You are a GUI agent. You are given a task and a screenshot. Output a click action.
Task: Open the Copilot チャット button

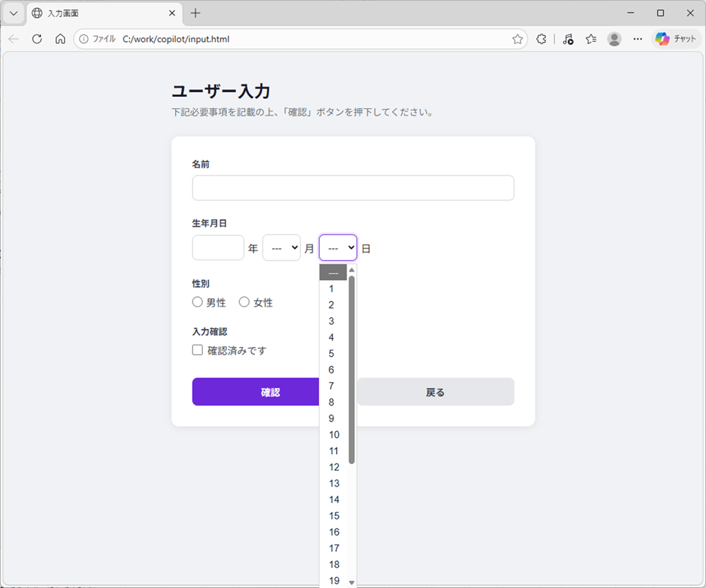coord(676,39)
